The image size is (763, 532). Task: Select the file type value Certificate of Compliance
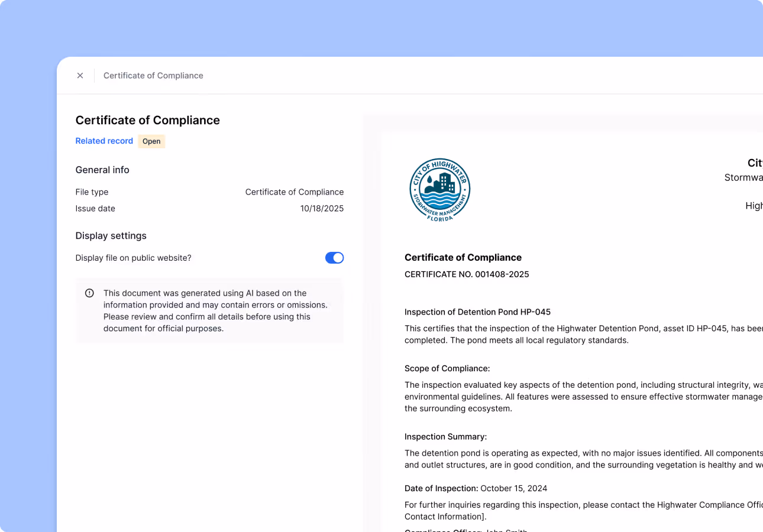click(295, 192)
